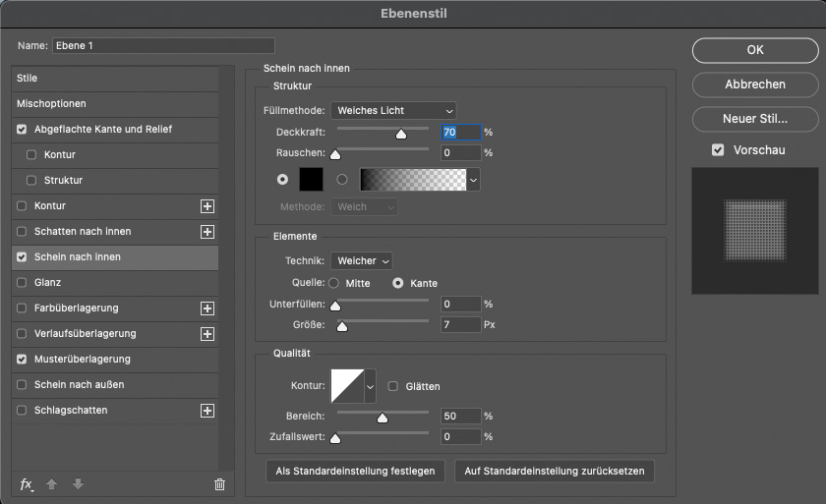Open the gradient picker dropdown arrow
826x504 pixels.
pos(473,180)
